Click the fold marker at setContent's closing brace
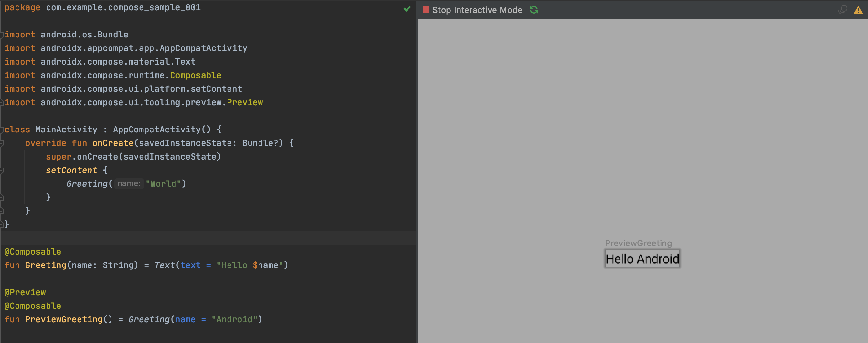 pyautogui.click(x=2, y=197)
